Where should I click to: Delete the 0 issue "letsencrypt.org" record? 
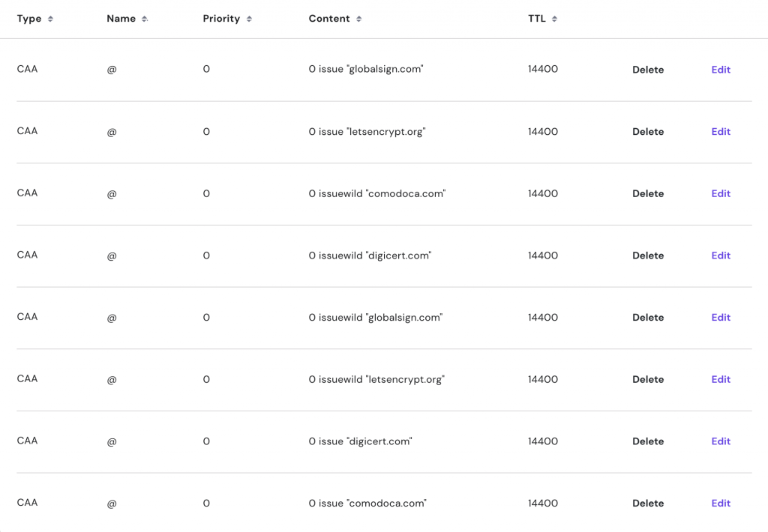pyautogui.click(x=648, y=131)
